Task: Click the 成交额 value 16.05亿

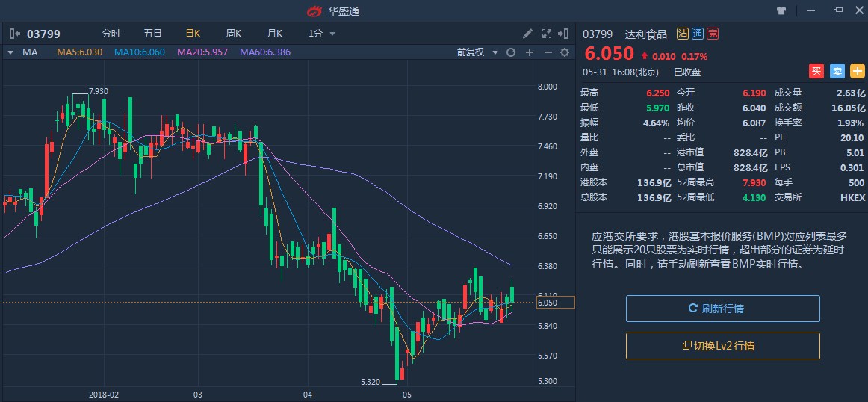Action: (x=848, y=108)
